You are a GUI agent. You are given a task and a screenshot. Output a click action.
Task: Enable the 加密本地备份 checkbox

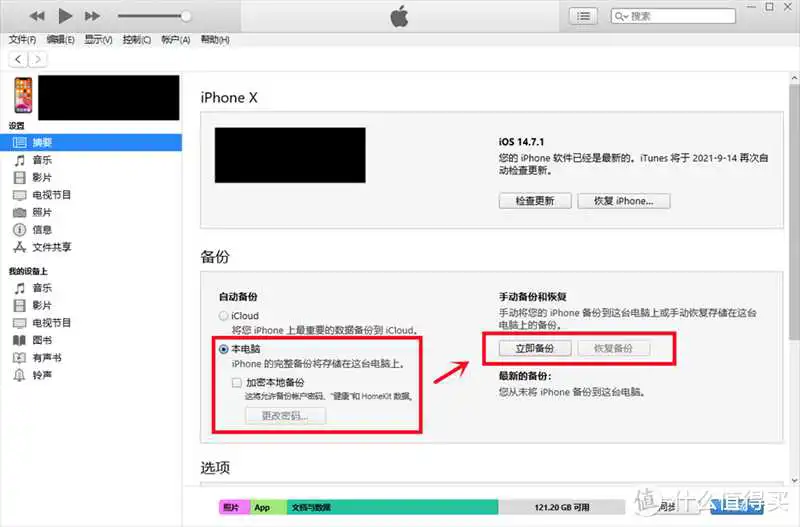pos(237,383)
